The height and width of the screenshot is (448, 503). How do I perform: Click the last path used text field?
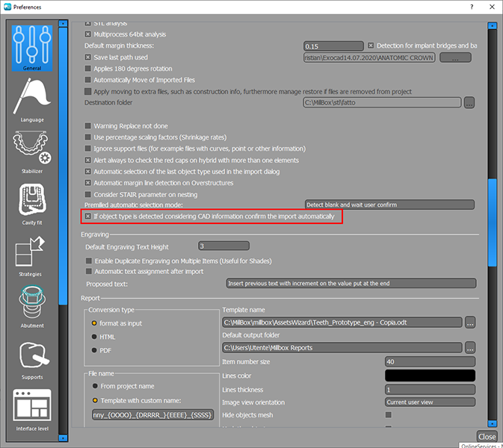pyautogui.click(x=369, y=57)
